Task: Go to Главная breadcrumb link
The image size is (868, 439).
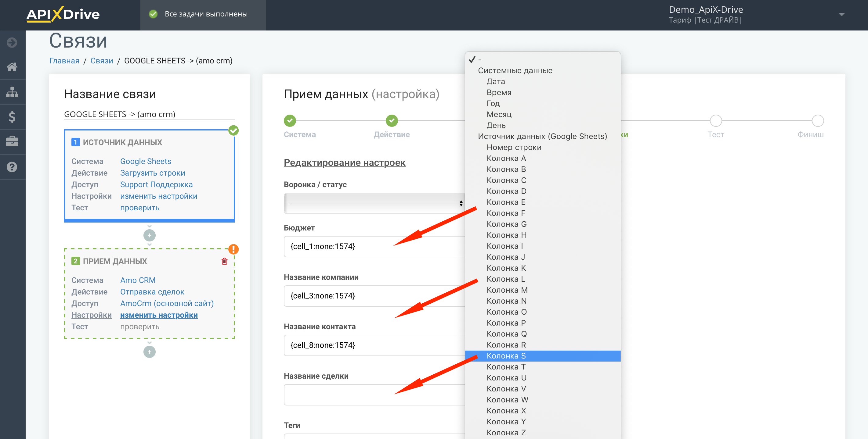Action: coord(64,61)
